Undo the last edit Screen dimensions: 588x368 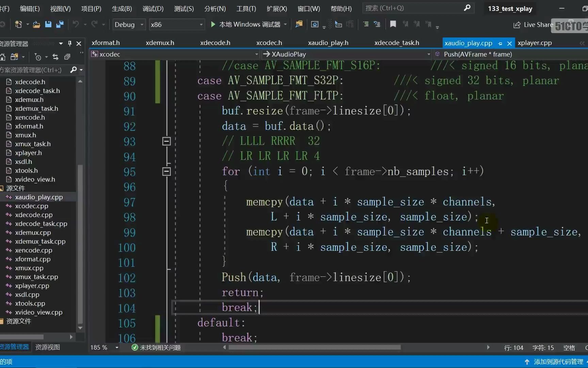tap(76, 25)
